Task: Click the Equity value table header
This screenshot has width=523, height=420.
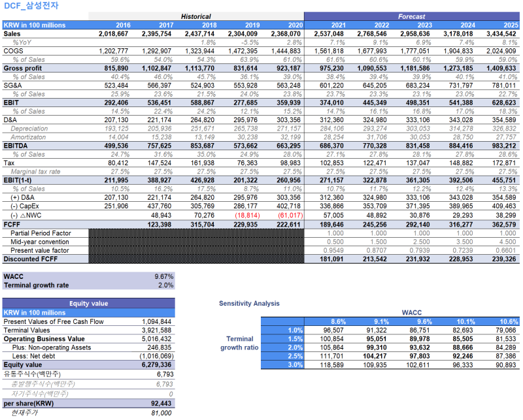Action: [x=88, y=303]
